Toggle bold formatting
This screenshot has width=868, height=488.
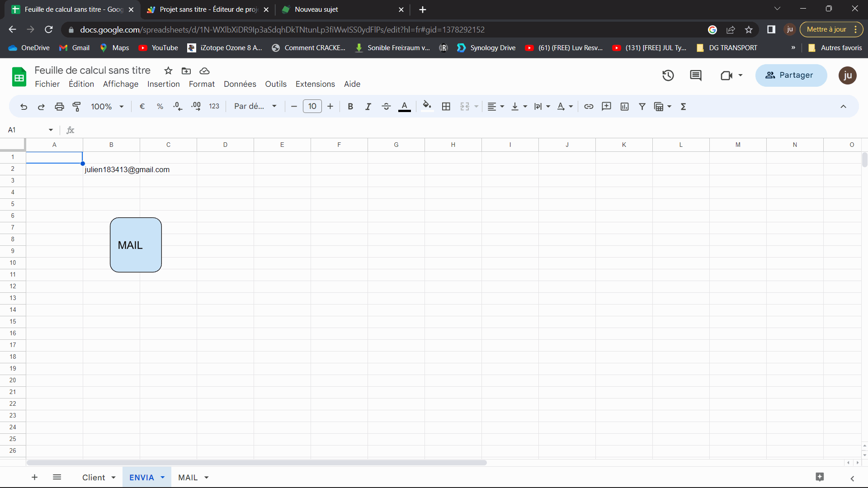(350, 107)
